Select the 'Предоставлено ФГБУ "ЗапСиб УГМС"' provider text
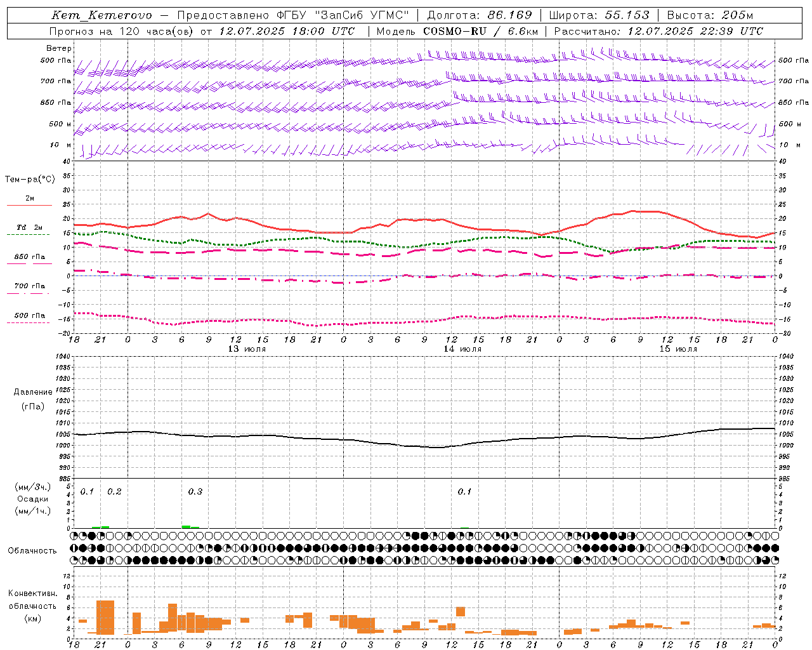Image resolution: width=812 pixels, height=650 pixels. coord(293,15)
